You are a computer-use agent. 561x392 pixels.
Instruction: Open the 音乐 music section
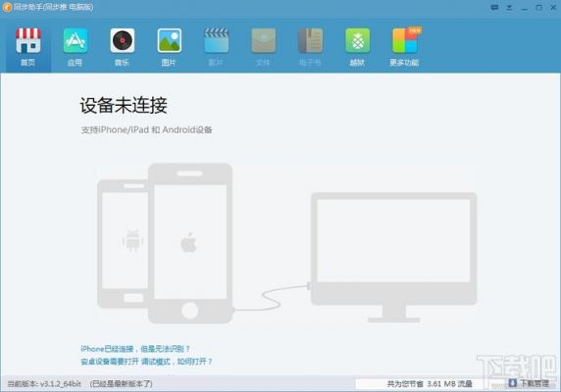click(x=122, y=46)
